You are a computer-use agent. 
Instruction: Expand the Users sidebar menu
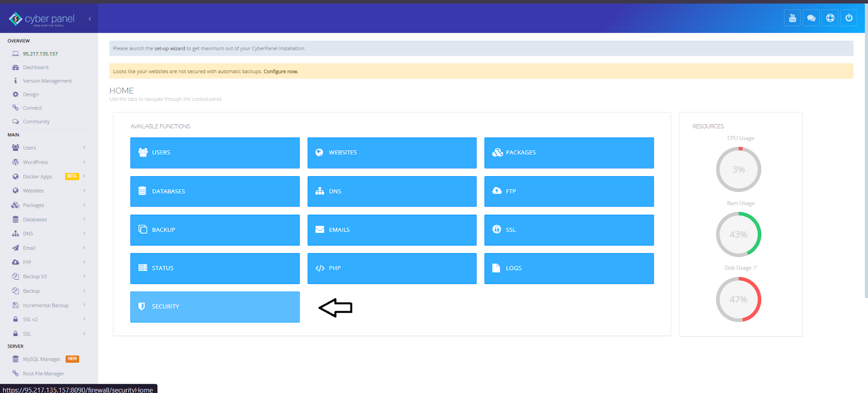(49, 147)
